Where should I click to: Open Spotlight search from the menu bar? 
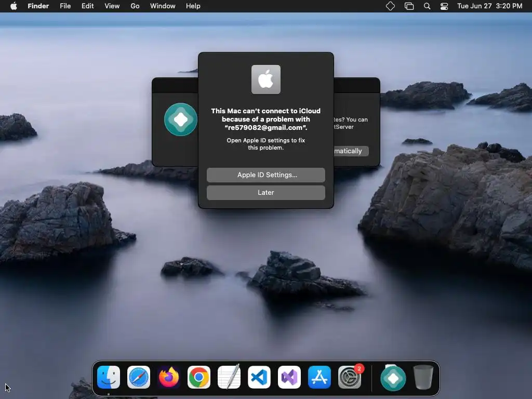[x=427, y=6]
